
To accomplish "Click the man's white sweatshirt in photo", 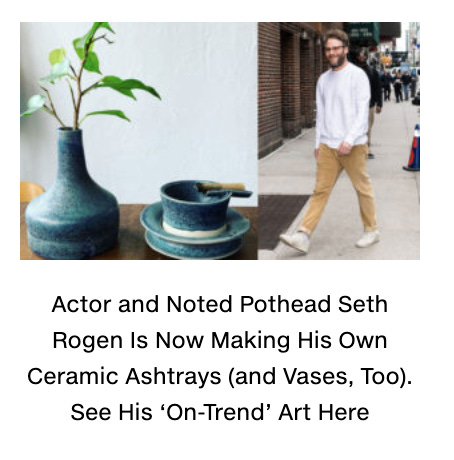I will click(x=343, y=106).
